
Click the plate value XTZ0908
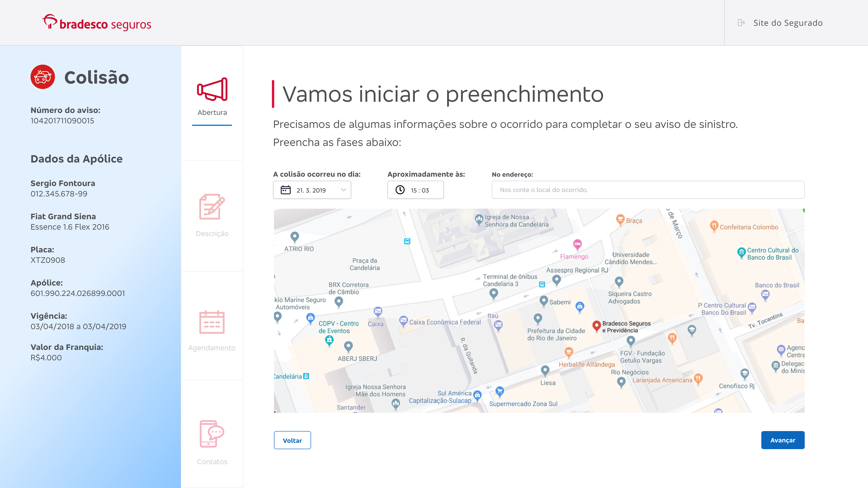tap(48, 260)
